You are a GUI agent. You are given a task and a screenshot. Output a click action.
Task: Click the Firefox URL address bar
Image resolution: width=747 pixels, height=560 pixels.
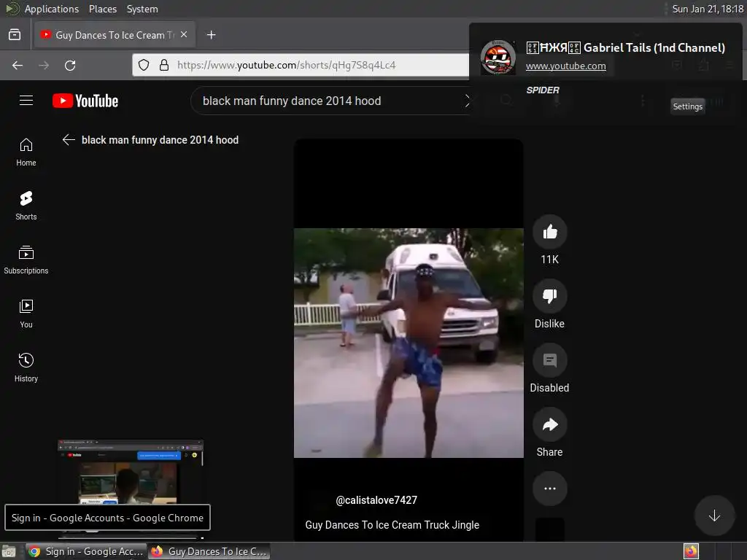click(x=300, y=65)
